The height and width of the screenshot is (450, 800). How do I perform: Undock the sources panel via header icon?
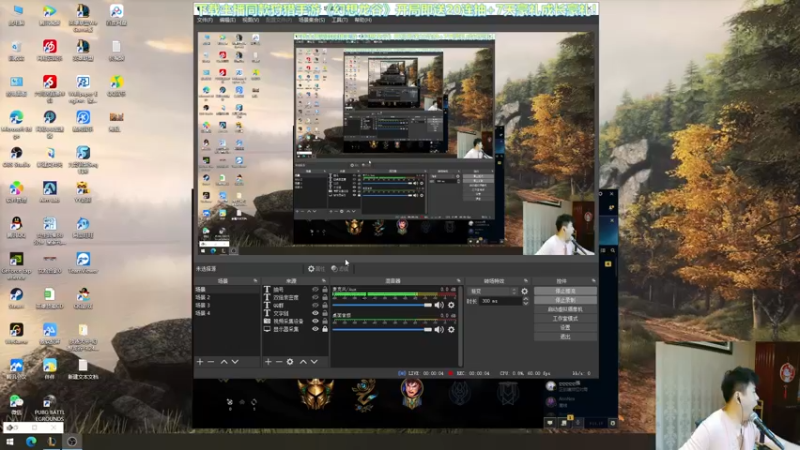(324, 281)
